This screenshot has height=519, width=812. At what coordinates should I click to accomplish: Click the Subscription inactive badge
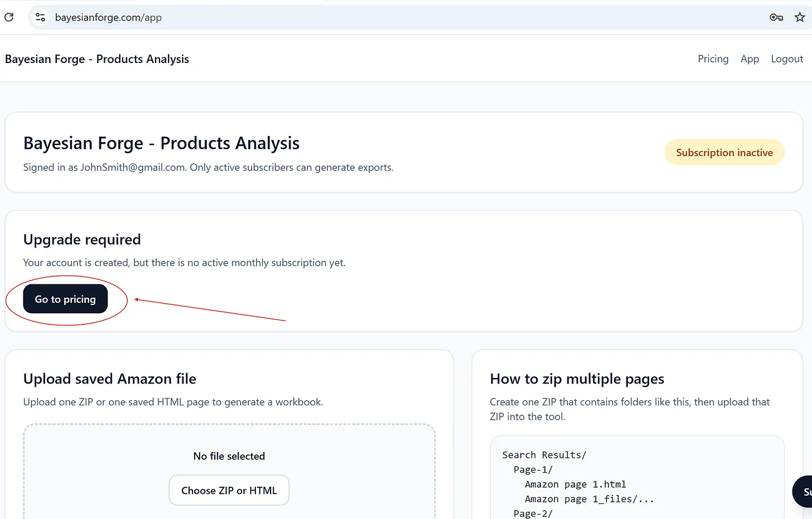724,152
